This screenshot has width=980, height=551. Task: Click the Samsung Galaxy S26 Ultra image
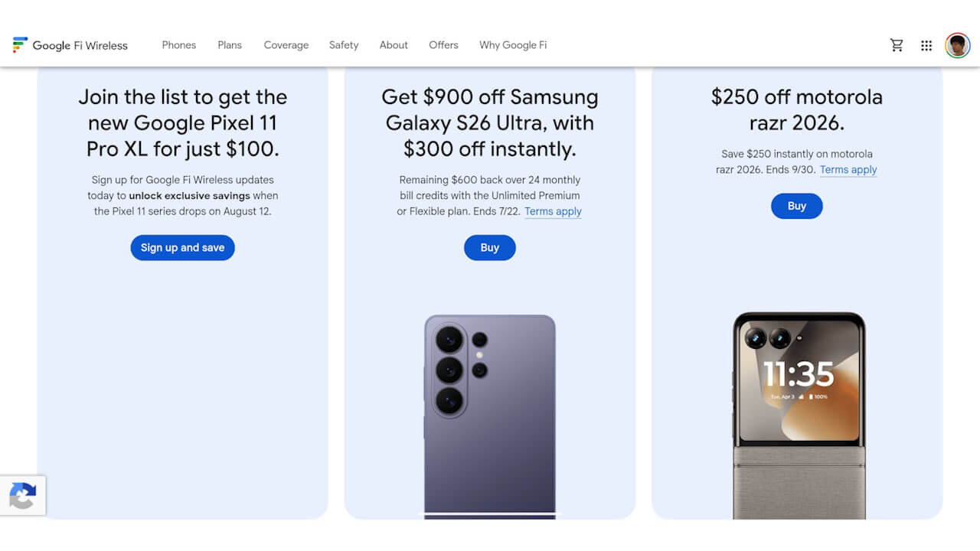[x=490, y=417]
